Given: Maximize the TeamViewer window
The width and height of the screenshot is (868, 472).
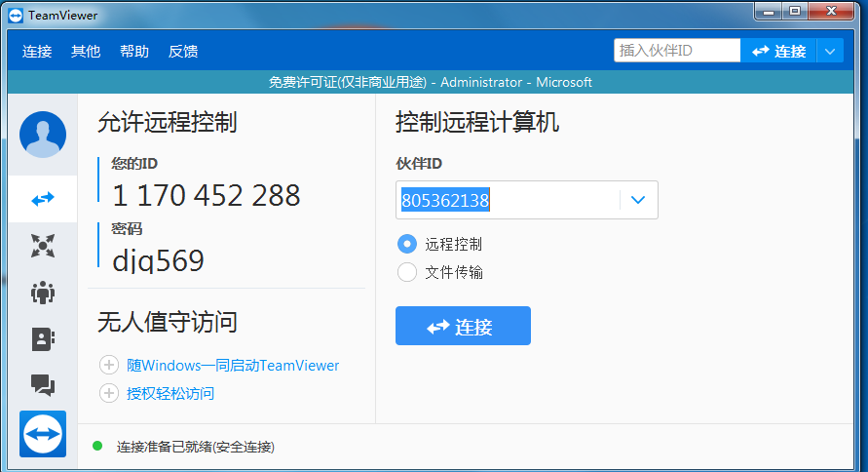Looking at the screenshot, I should click(x=795, y=11).
